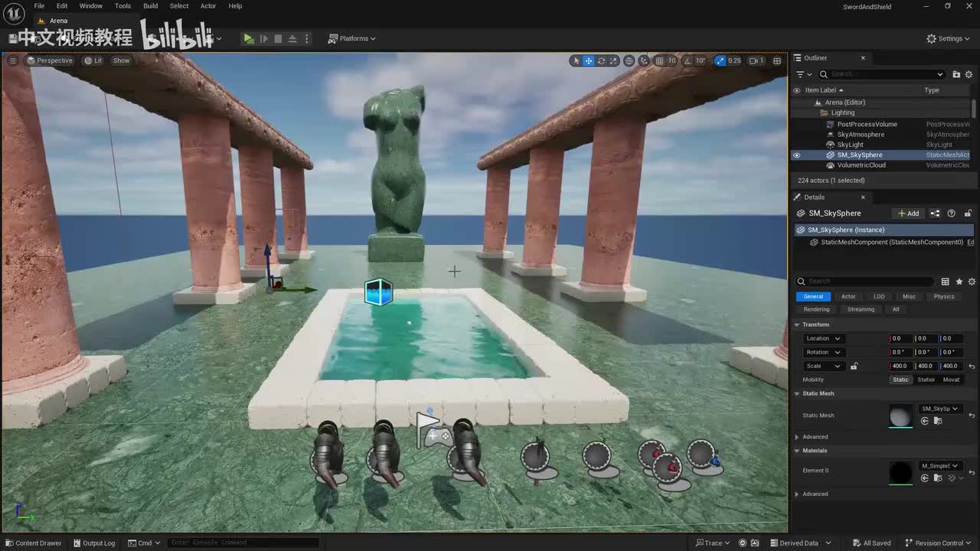Open grid snap size value 10
980x551 pixels.
click(671, 60)
